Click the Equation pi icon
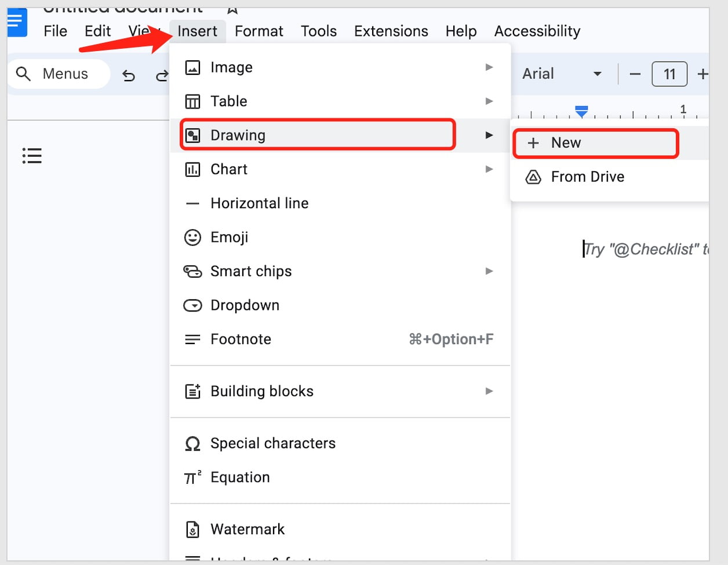728x565 pixels. click(192, 477)
